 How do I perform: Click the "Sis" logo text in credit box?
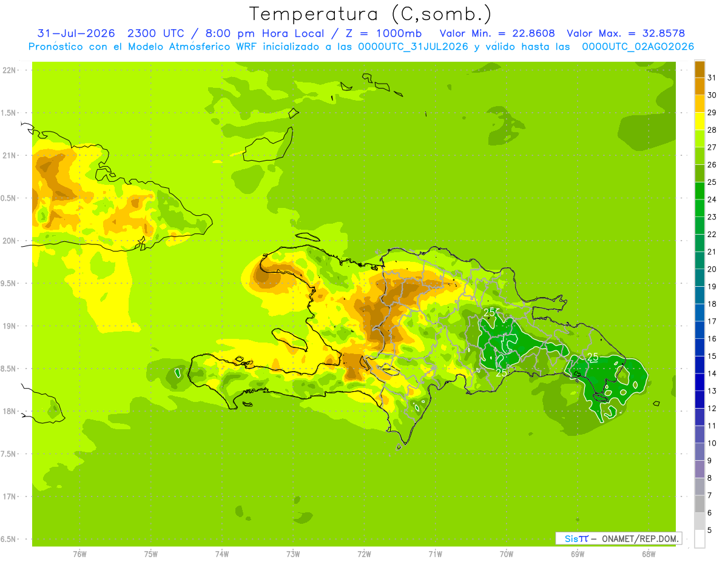(x=571, y=538)
